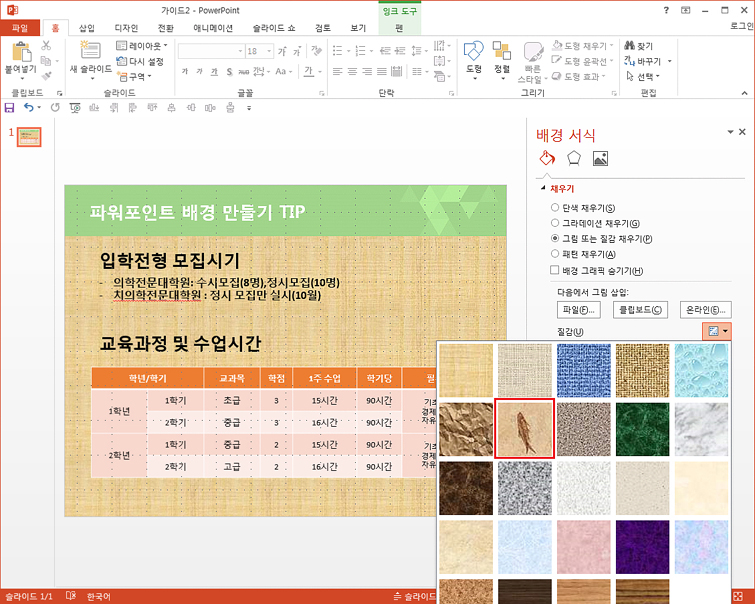Click the 온라인(E)... button

(705, 310)
